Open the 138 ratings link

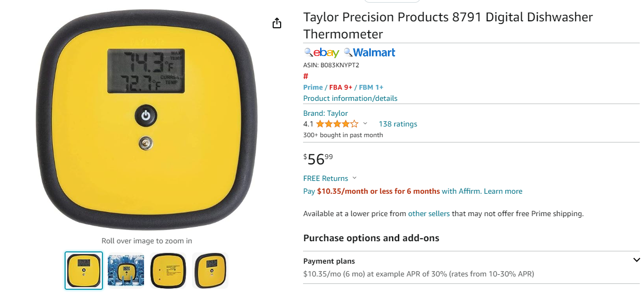(398, 124)
